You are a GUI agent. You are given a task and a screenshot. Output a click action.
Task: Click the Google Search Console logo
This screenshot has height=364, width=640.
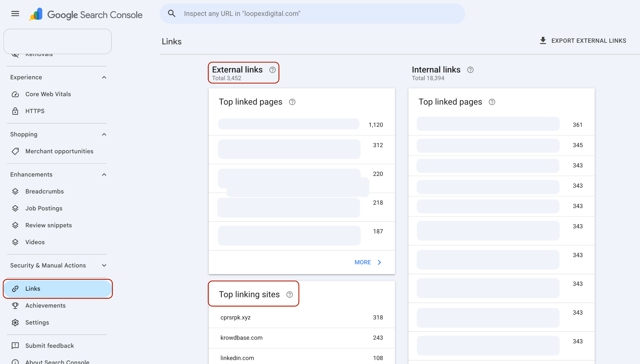(86, 14)
